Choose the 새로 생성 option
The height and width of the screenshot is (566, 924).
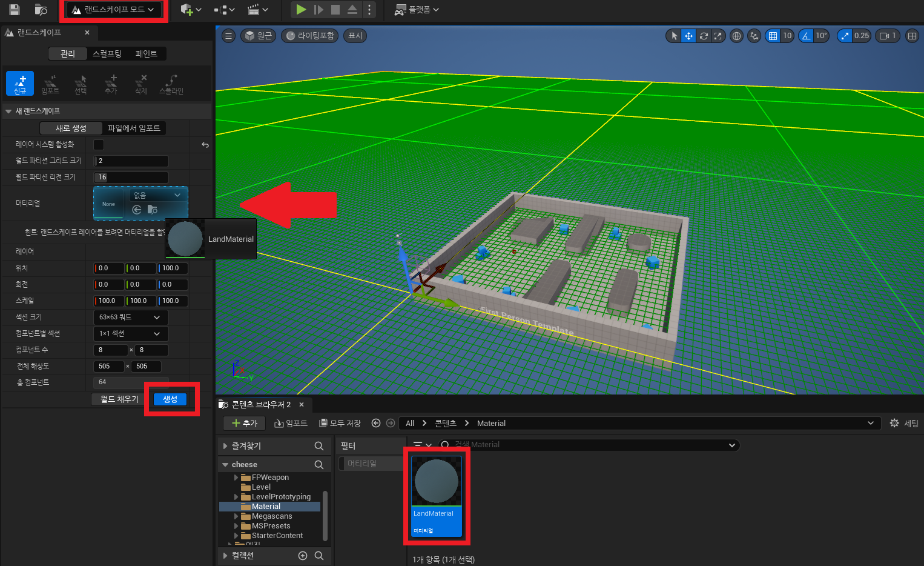(x=71, y=128)
